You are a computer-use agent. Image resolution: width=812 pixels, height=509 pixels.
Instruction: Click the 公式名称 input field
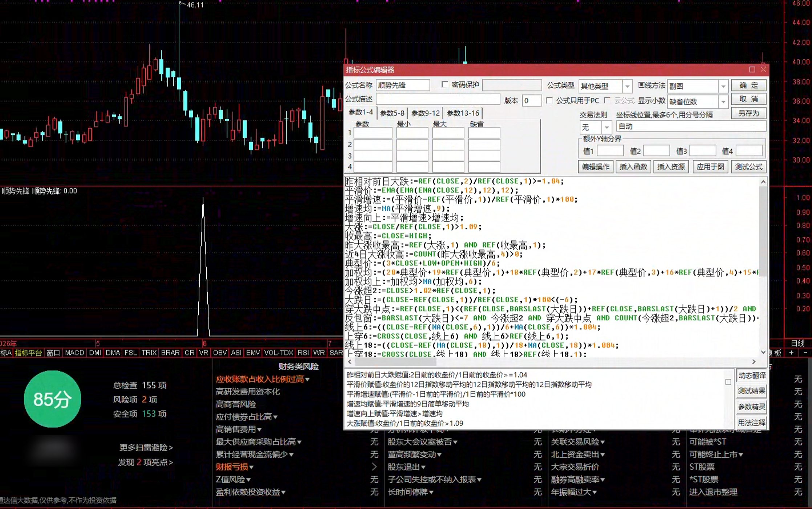click(403, 85)
